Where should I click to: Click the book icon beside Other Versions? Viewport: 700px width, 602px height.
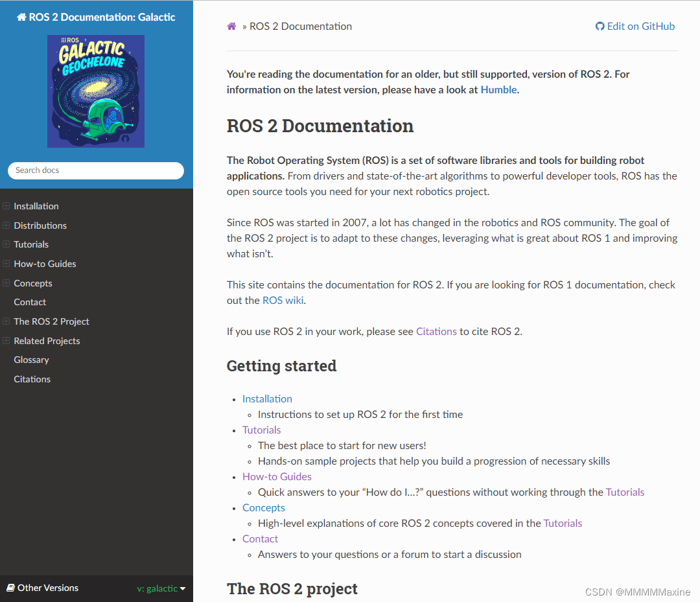[11, 588]
